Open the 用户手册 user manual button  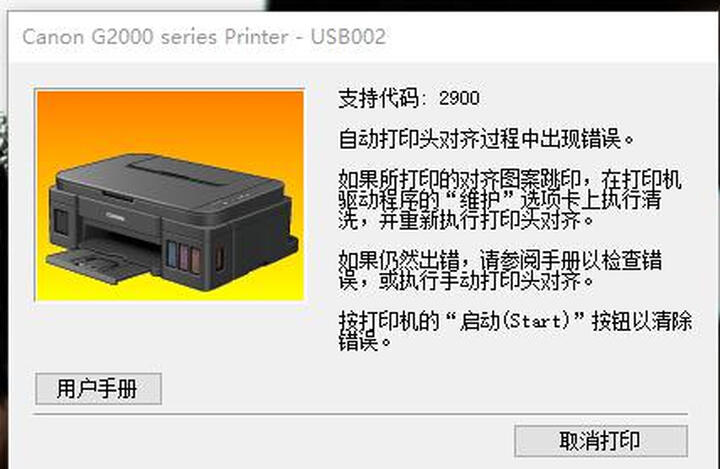(x=98, y=389)
